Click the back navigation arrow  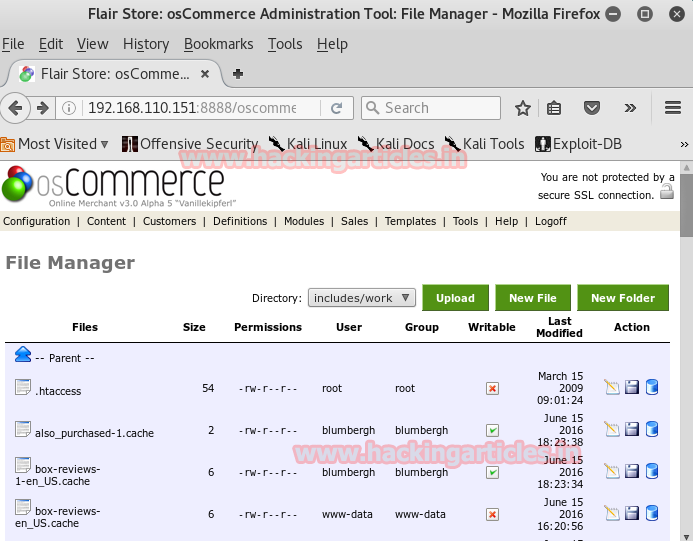point(15,108)
